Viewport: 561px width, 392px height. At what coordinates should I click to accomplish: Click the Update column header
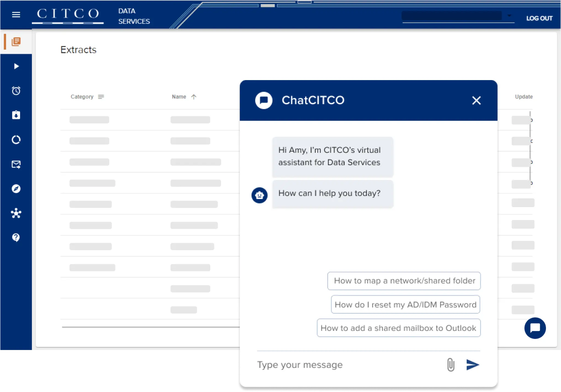(524, 97)
